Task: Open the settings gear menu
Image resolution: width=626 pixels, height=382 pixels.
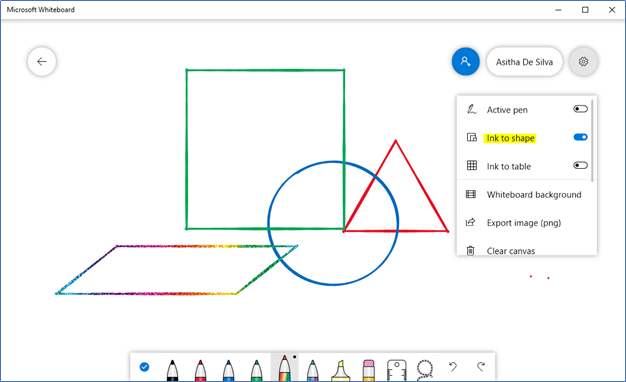Action: tap(583, 61)
